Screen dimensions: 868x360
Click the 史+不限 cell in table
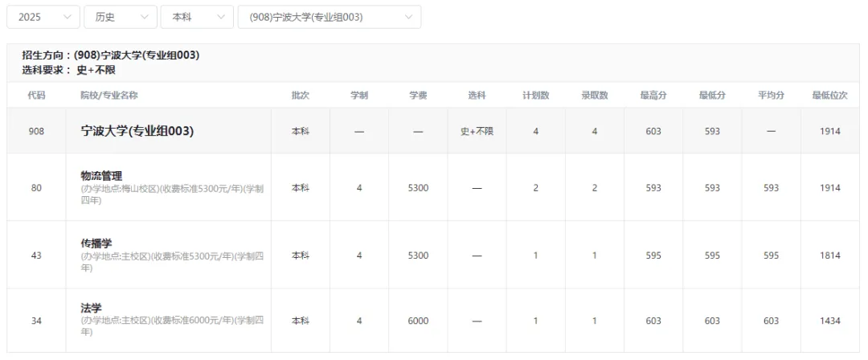coord(477,131)
